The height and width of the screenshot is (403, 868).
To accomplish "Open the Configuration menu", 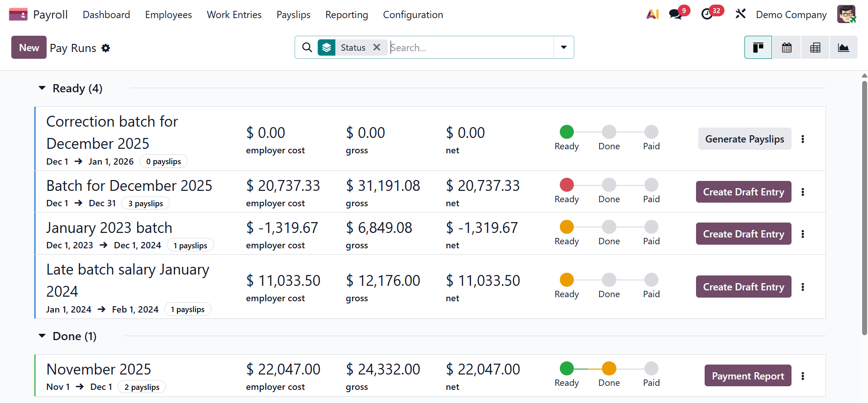I will click(413, 14).
